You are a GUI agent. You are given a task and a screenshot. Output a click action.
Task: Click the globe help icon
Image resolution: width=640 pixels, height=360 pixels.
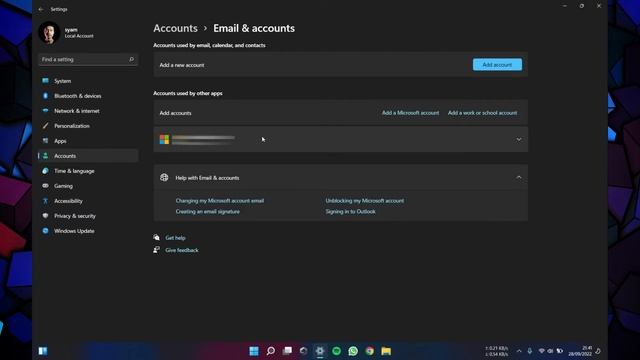coord(164,178)
